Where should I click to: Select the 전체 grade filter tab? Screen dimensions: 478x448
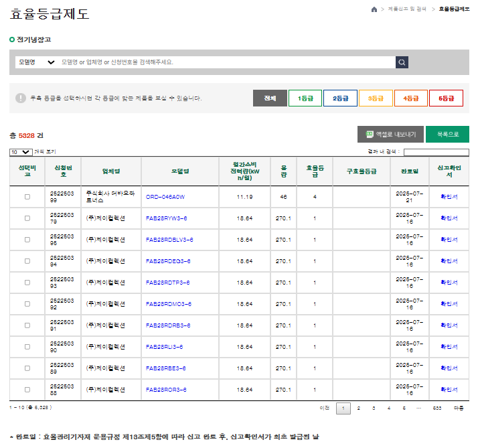(x=270, y=98)
